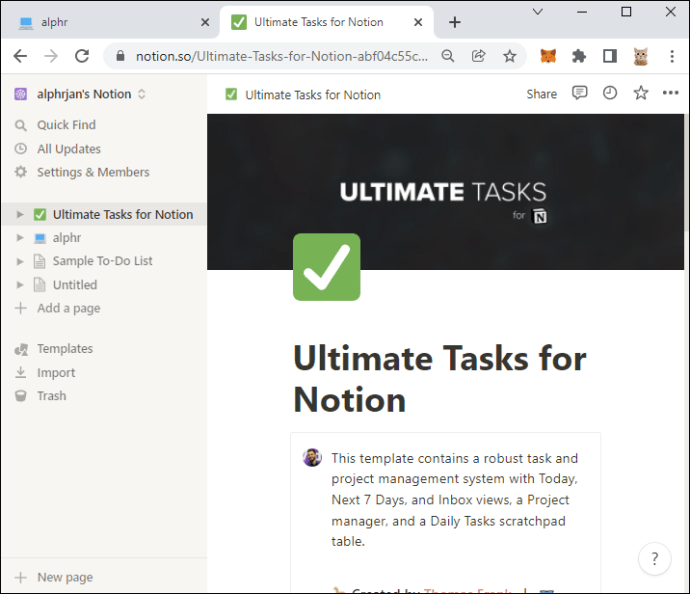
Task: Open the Untitled page
Action: (75, 285)
